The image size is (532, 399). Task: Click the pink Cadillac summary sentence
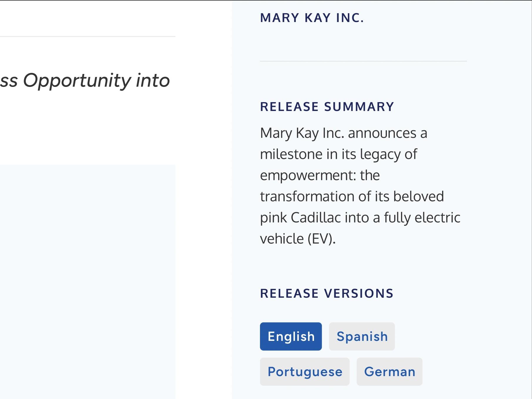point(360,217)
